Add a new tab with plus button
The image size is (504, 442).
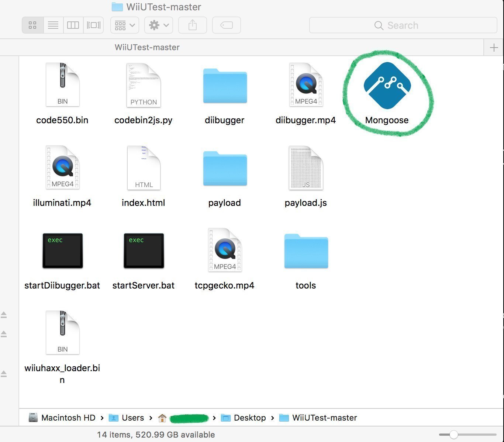tap(494, 47)
